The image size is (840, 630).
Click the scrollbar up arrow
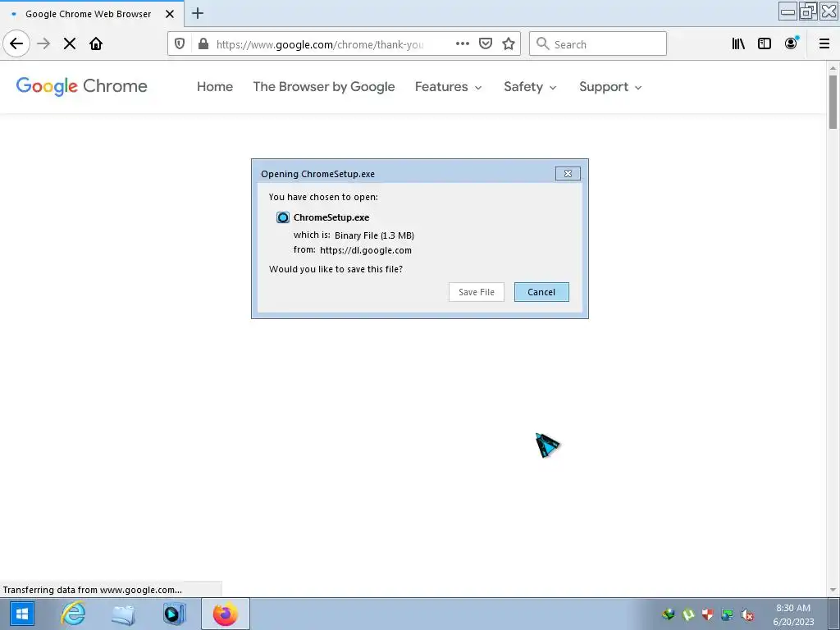[x=833, y=68]
